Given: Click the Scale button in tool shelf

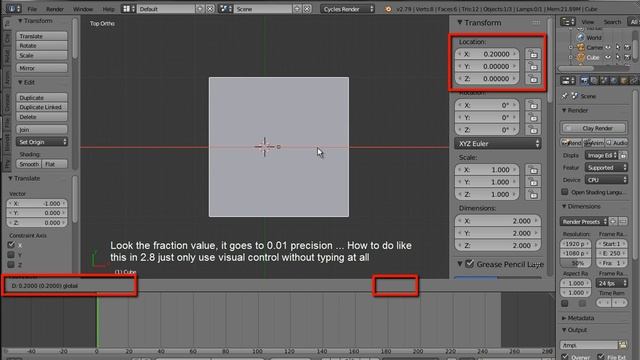Looking at the screenshot, I should click(42, 56).
